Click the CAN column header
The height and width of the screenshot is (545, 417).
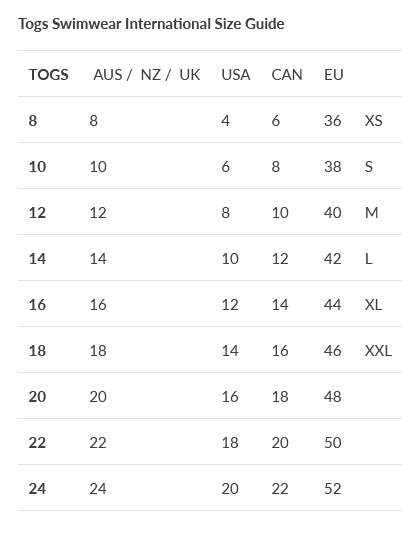(287, 75)
